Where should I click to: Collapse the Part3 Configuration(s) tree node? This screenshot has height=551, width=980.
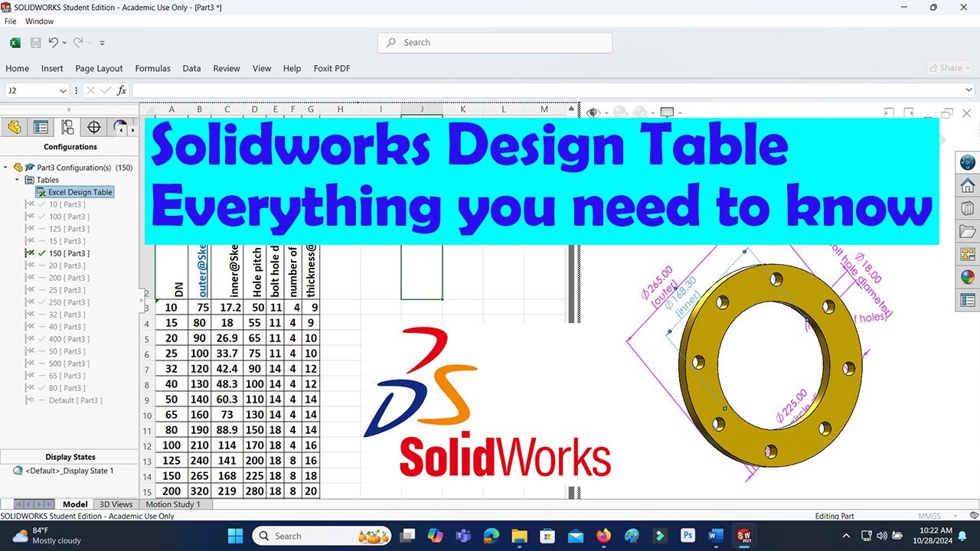pos(6,168)
